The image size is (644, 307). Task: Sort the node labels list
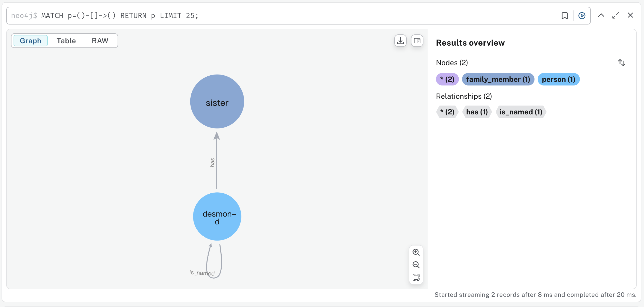click(x=621, y=63)
